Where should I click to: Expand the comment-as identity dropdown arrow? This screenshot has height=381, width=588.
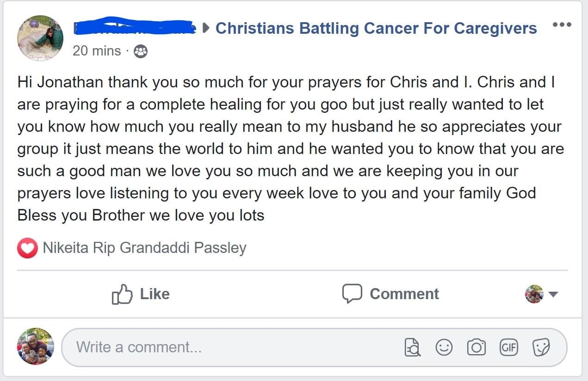tap(553, 294)
